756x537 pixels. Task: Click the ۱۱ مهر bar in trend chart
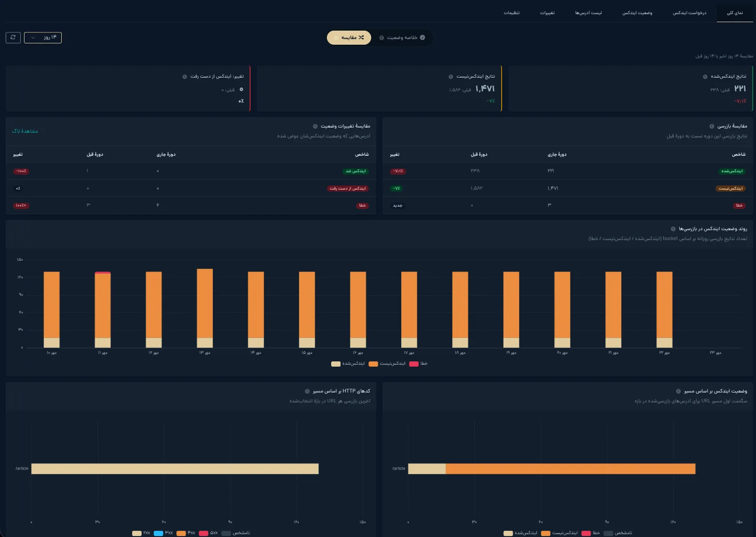click(x=103, y=310)
